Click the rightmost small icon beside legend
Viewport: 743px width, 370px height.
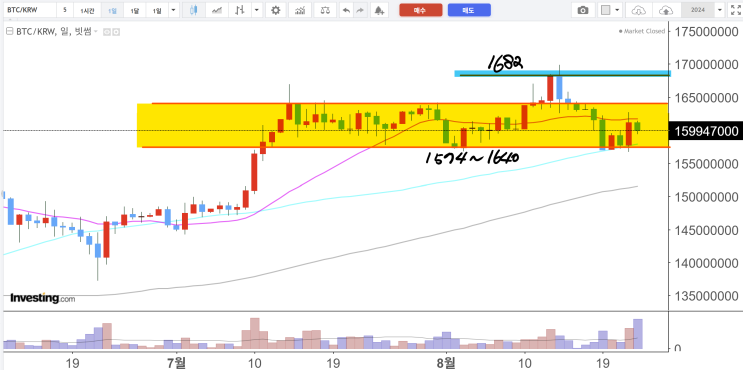tap(116, 32)
